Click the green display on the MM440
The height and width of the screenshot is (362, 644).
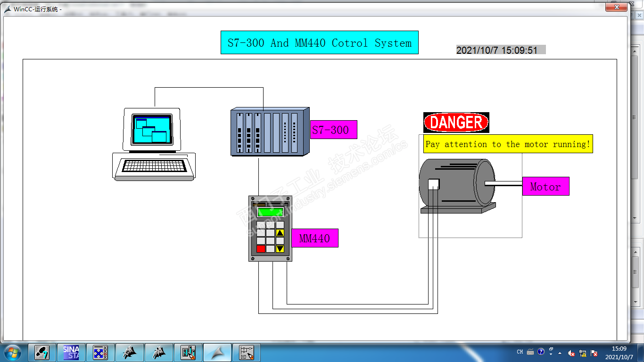270,212
